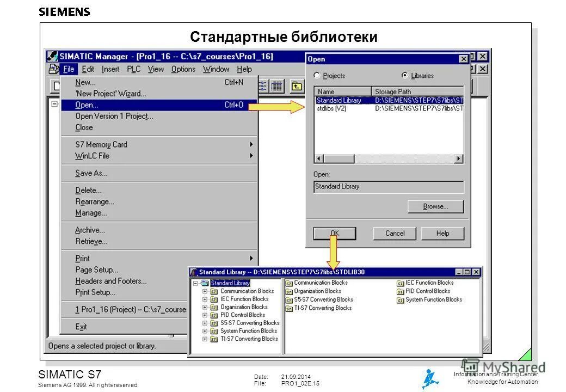Open the Insert menu

coord(110,69)
